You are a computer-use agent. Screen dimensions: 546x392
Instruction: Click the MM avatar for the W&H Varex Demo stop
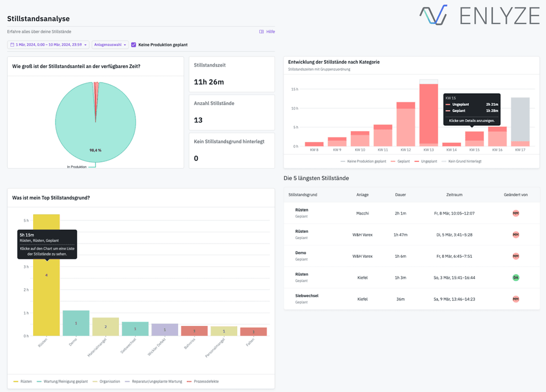coord(515,256)
